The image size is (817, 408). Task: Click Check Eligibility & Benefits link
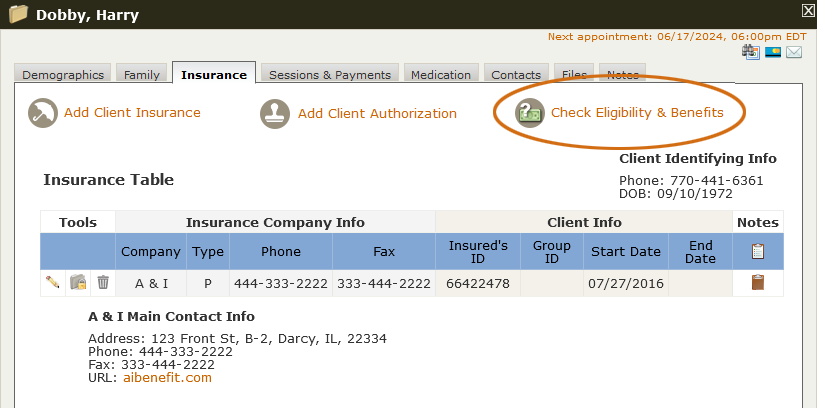(x=637, y=113)
